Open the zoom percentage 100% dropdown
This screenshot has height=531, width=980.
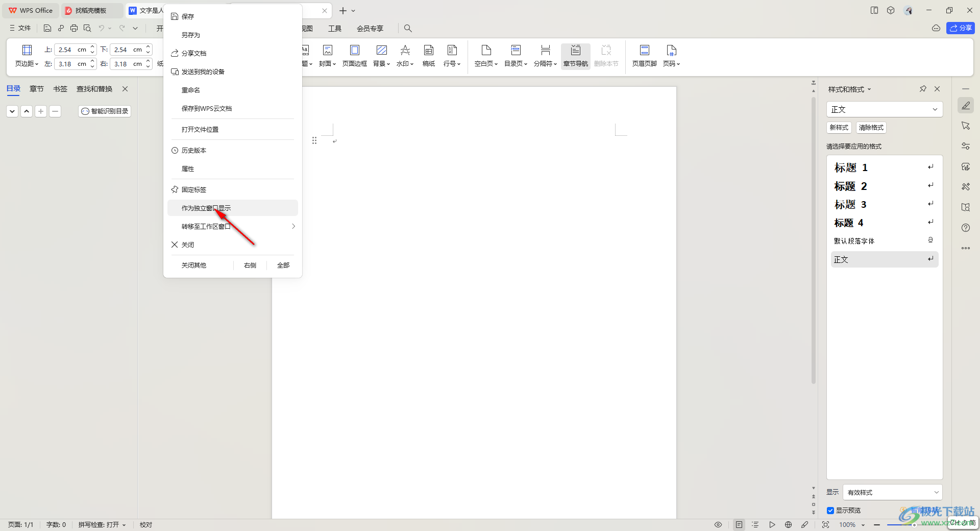[x=863, y=525]
